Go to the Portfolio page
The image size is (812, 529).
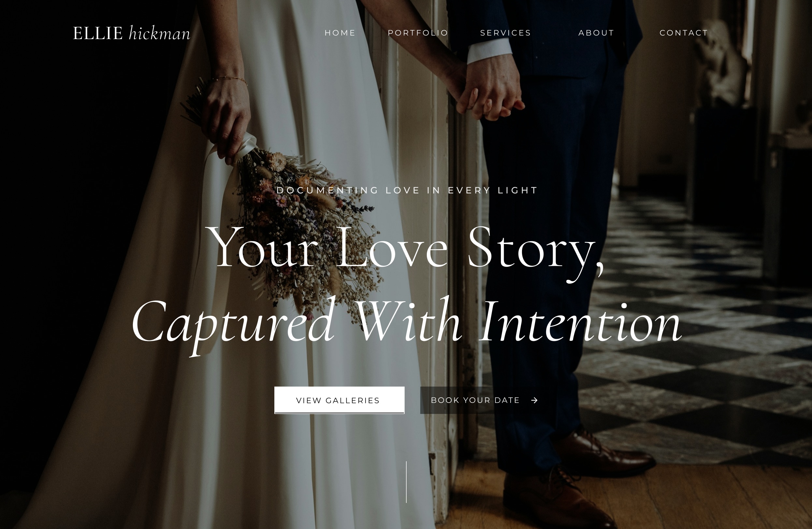click(418, 33)
